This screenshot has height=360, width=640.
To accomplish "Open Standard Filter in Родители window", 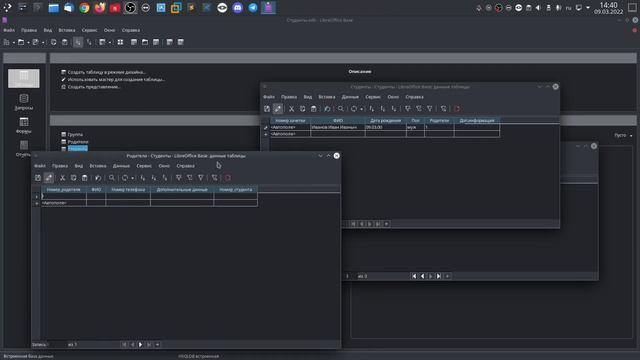I will tap(200, 178).
